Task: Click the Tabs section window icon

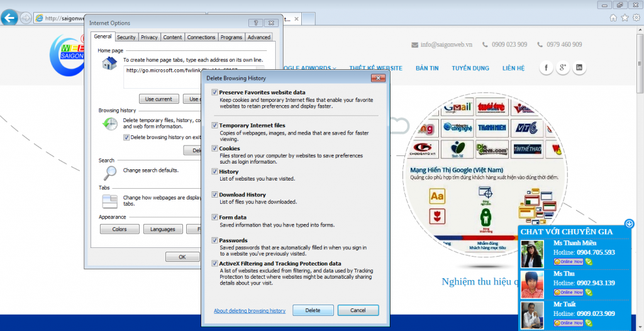Action: point(109,201)
